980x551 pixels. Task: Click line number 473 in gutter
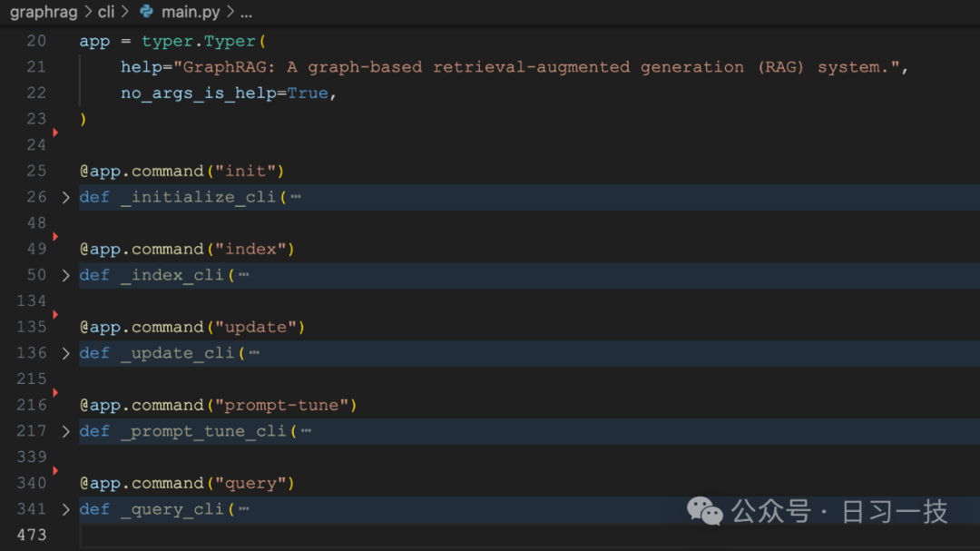point(32,535)
